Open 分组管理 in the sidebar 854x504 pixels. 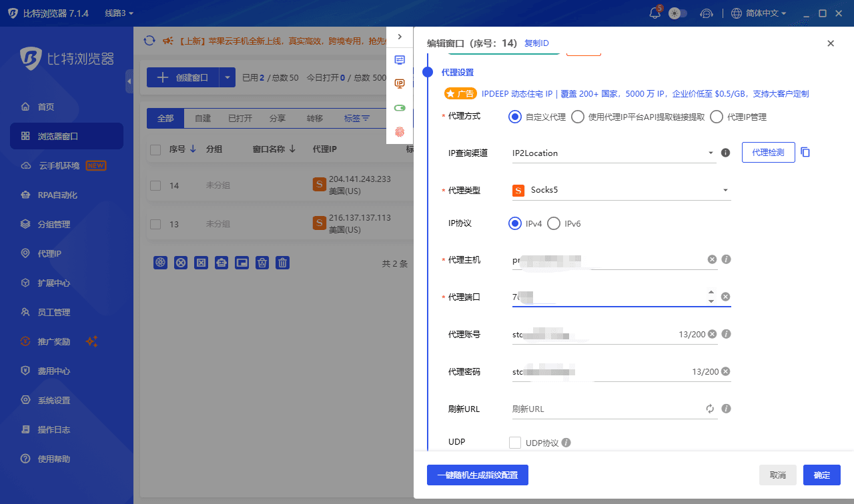[x=67, y=224]
